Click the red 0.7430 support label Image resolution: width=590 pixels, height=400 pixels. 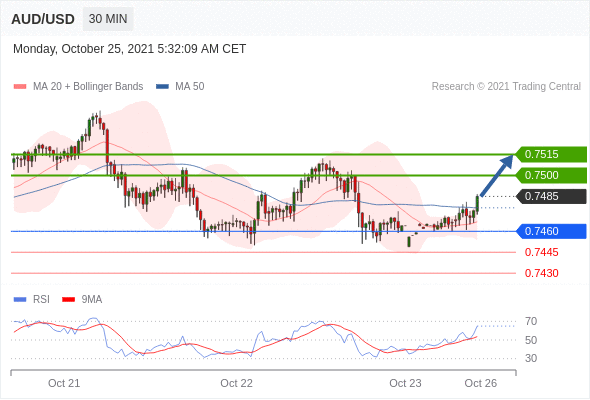coord(541,273)
